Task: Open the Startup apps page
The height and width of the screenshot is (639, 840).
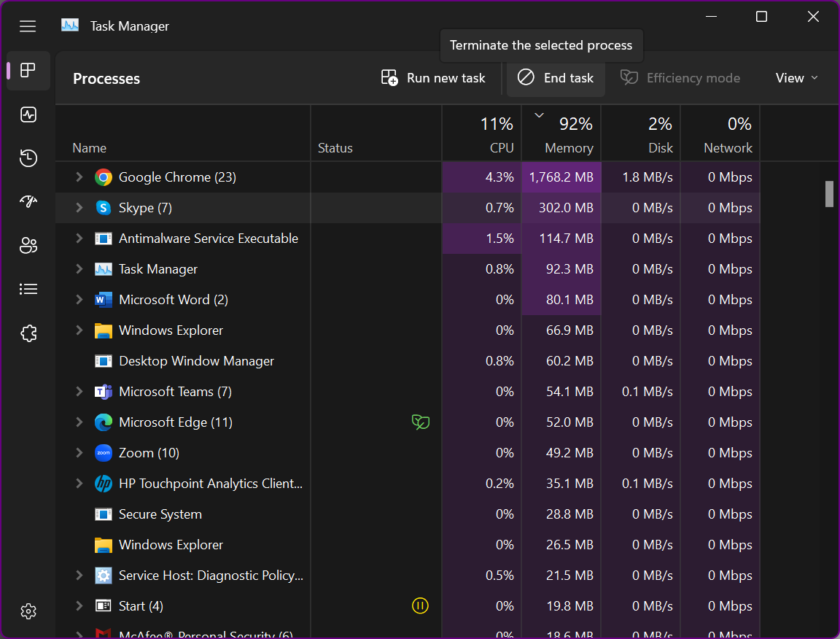Action: coord(28,201)
